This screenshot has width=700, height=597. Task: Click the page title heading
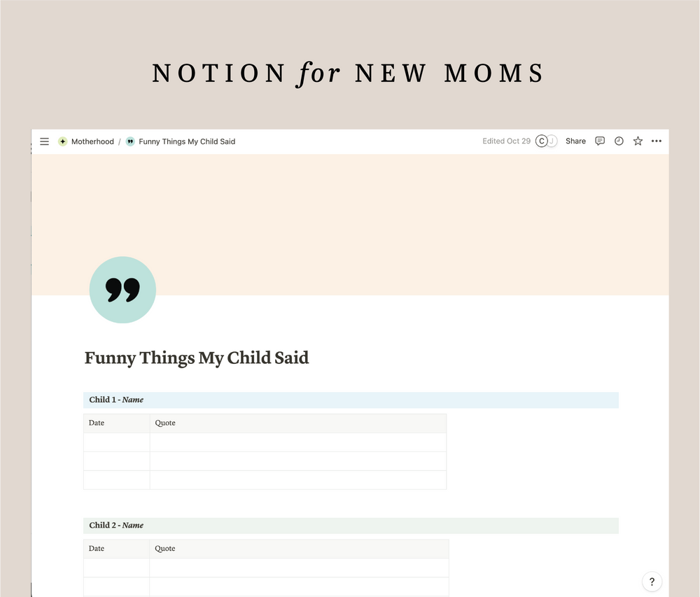(x=197, y=358)
